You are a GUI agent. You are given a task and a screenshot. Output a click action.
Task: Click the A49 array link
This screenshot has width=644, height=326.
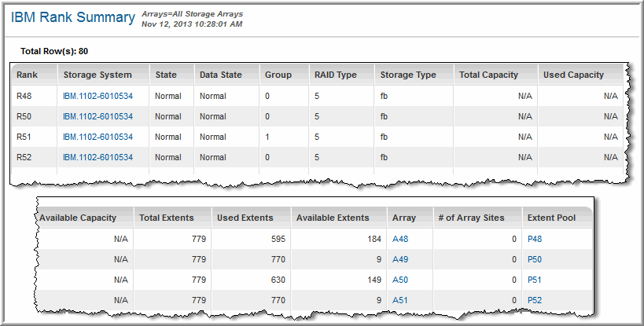coord(401,258)
